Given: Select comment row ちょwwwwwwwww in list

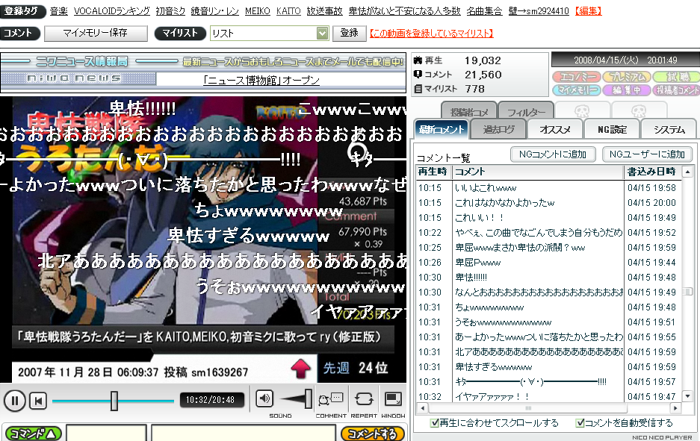Looking at the screenshot, I should pyautogui.click(x=549, y=307).
